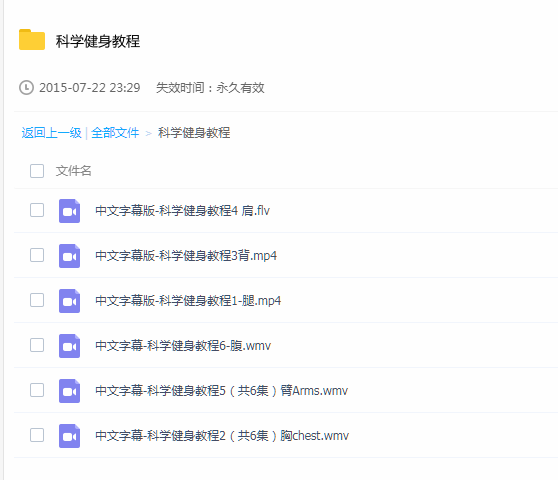558x480 pixels.
Task: Click video icon for 科学健身教程4 肩.flv
Action: 69,211
